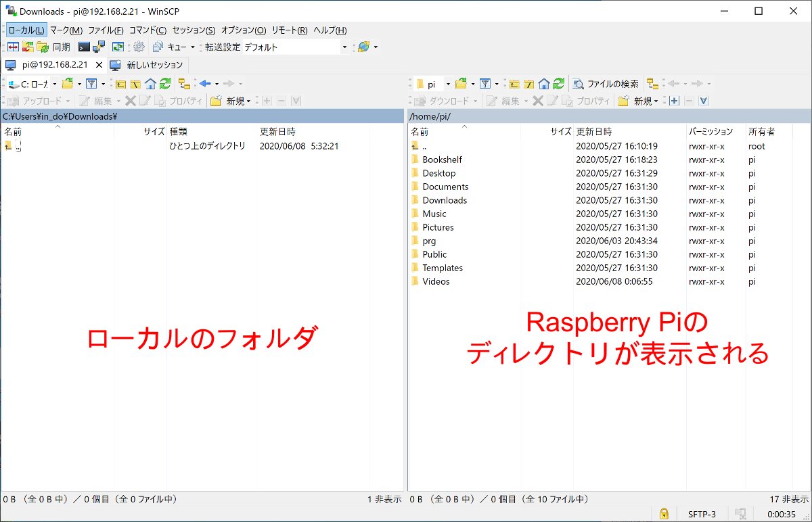
Task: Go to remote home directory icon
Action: pos(544,84)
